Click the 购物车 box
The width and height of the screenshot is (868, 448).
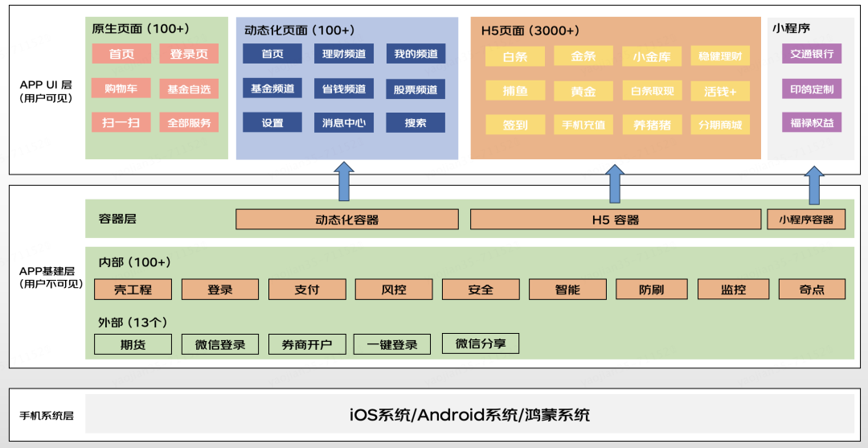pyautogui.click(x=121, y=88)
